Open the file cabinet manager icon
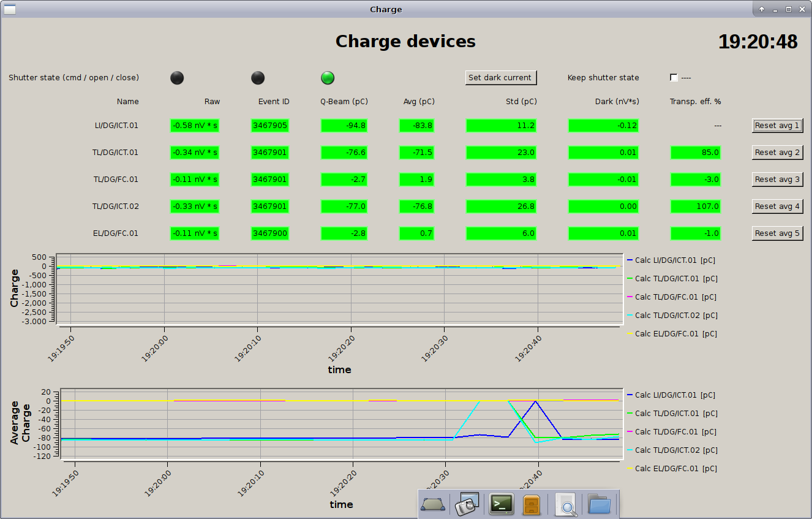 coord(532,504)
